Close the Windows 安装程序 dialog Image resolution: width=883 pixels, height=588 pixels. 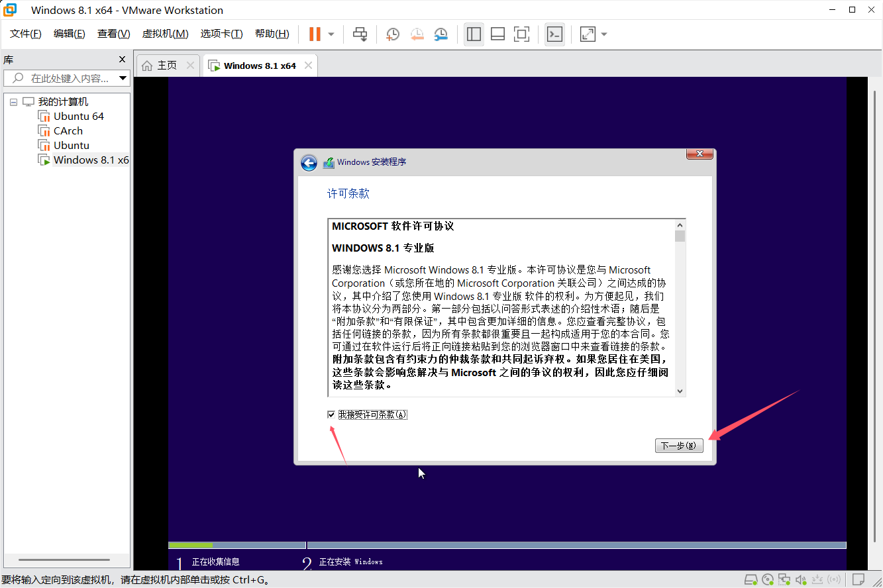(x=700, y=154)
